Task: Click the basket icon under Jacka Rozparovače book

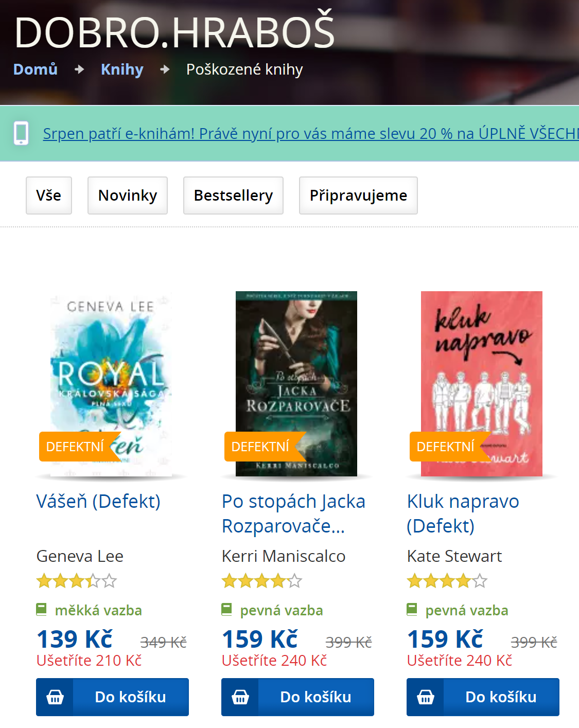Action: coord(240,697)
